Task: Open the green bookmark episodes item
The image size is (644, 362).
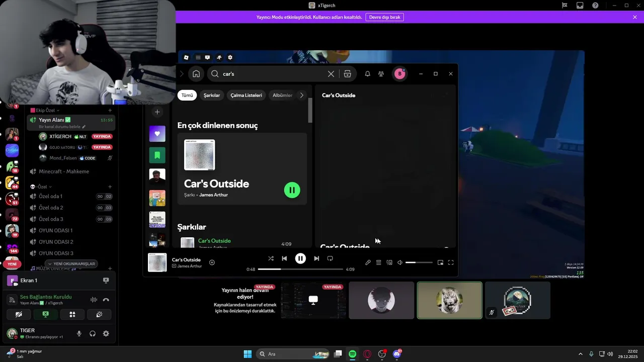Action: [x=157, y=155]
